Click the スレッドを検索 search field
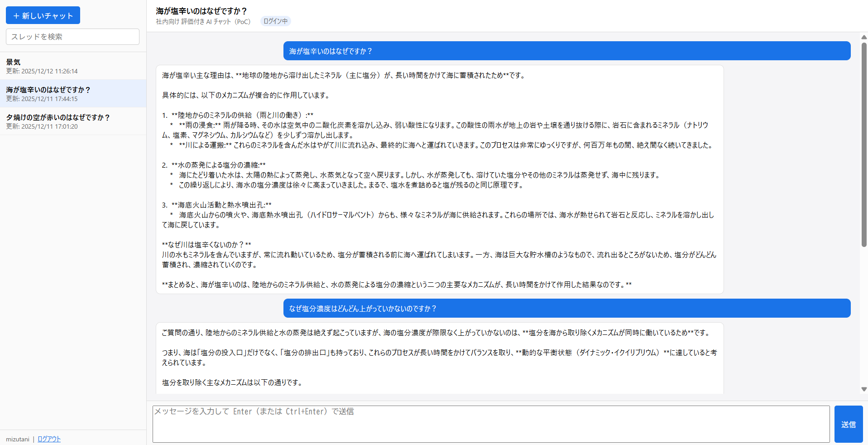 coord(72,37)
